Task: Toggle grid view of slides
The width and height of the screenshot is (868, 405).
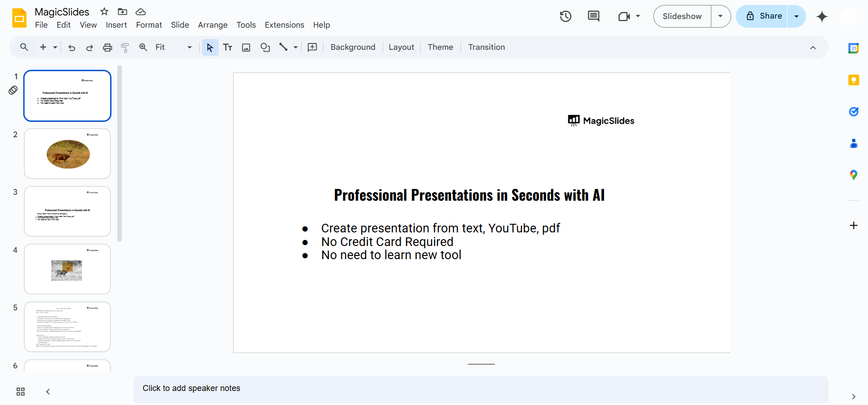Action: [x=20, y=392]
